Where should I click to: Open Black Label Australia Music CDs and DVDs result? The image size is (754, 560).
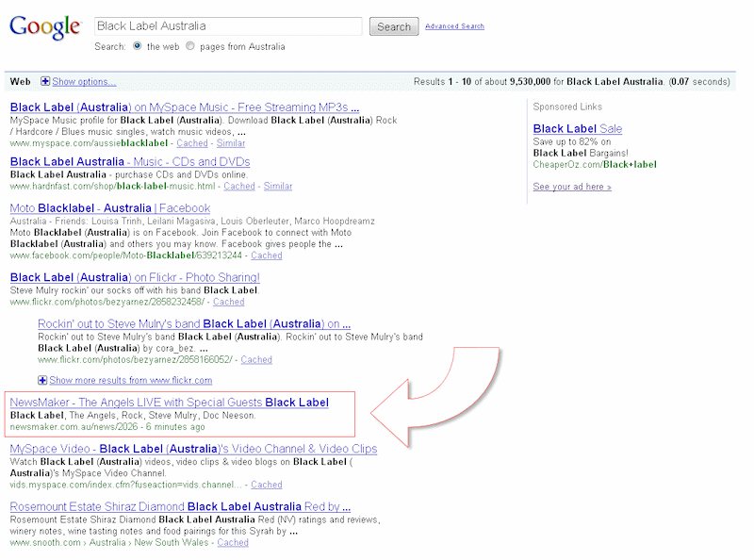(130, 161)
